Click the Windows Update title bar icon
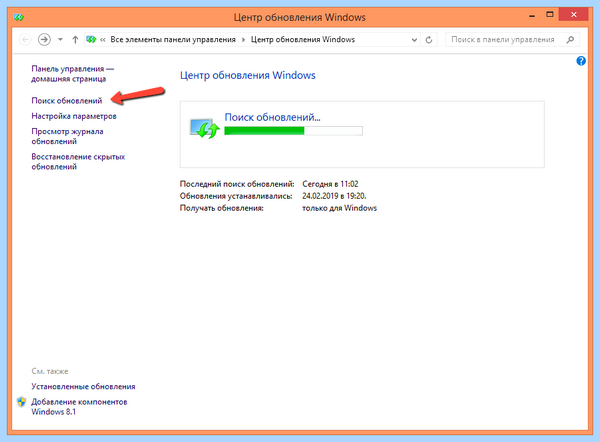The width and height of the screenshot is (600, 442). click(18, 17)
